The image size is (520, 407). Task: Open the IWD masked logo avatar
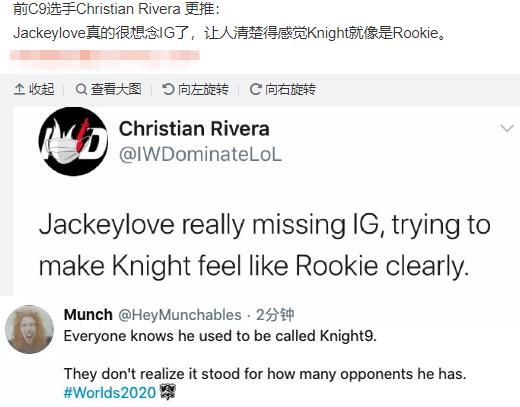click(73, 141)
